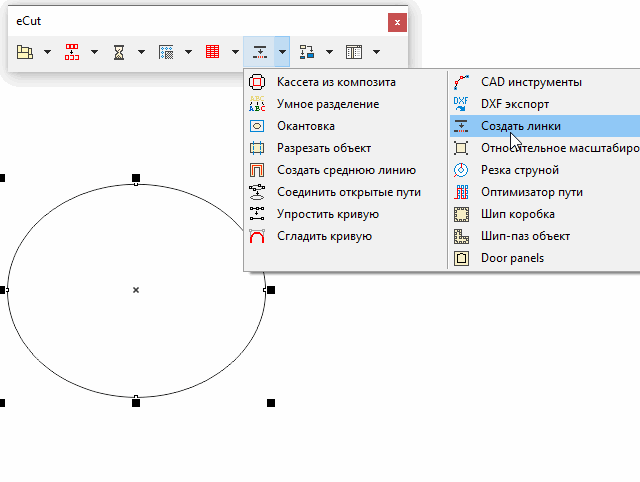Image resolution: width=640 pixels, height=482 pixels.
Task: Click the right-middle selection handle of ellipse
Action: [271, 290]
